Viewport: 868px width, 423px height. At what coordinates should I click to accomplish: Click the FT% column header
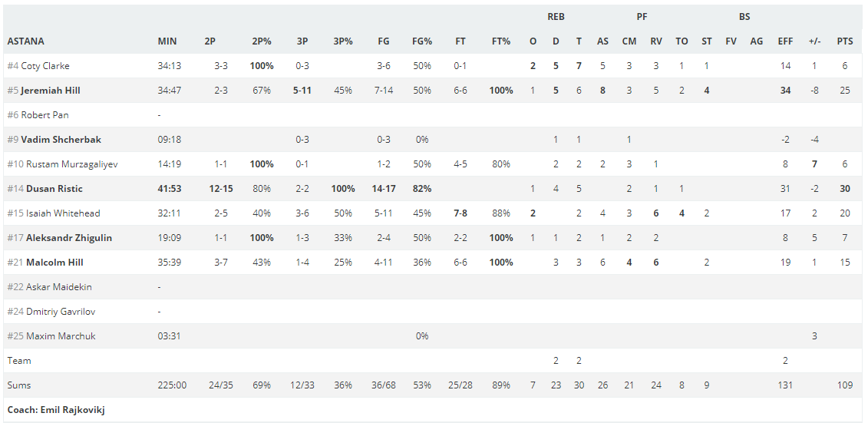tap(501, 41)
